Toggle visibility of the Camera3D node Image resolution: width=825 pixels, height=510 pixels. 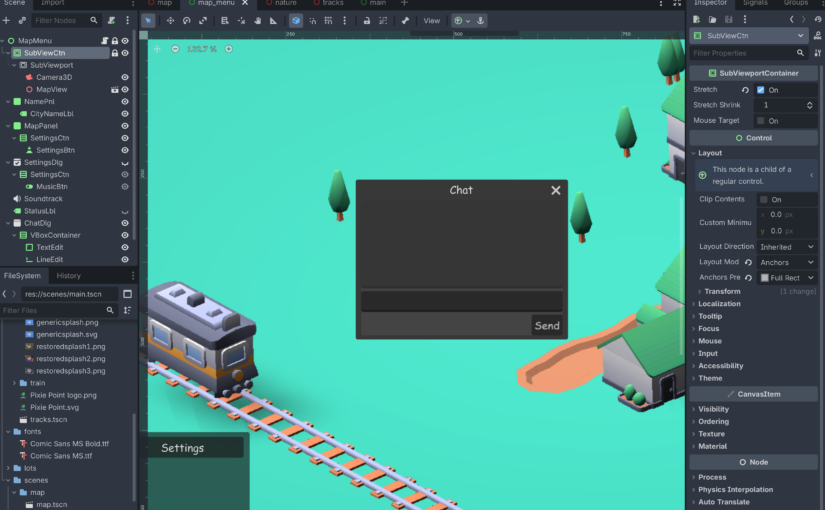coord(125,77)
